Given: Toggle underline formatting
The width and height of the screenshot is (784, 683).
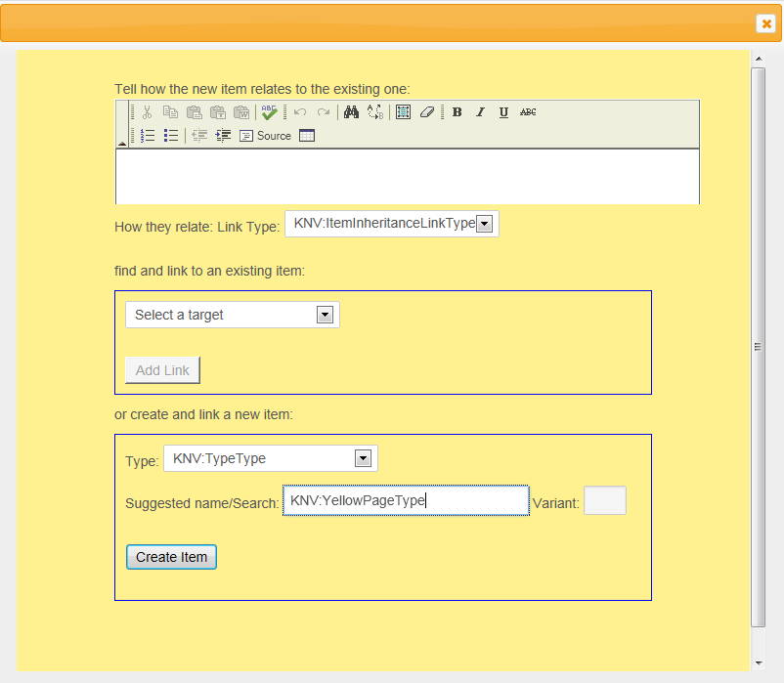Looking at the screenshot, I should click(x=503, y=112).
